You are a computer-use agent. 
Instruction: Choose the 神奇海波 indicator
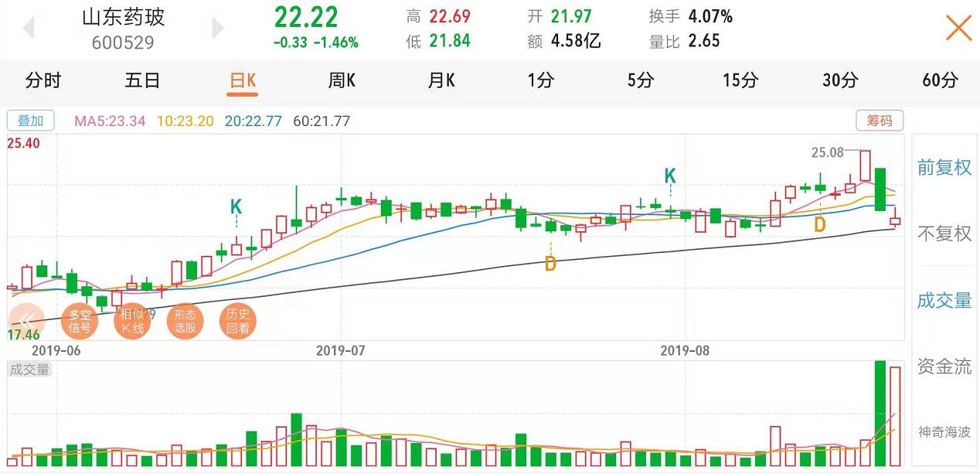coord(944,431)
